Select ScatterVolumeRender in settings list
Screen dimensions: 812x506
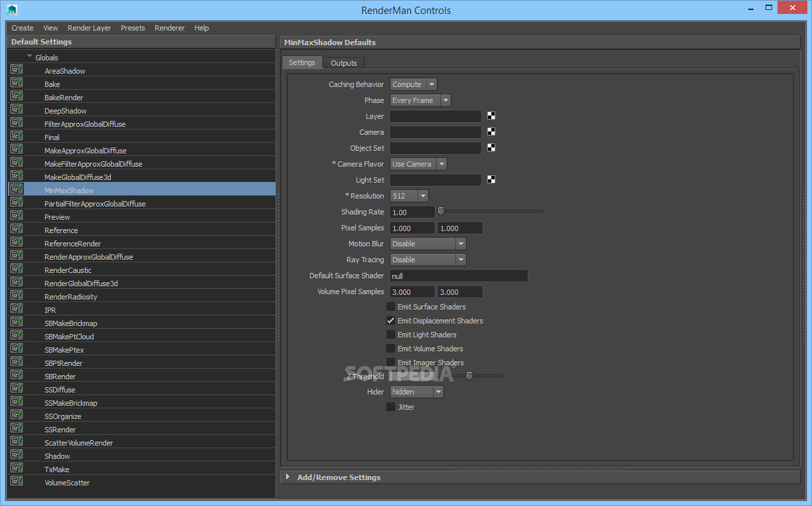pyautogui.click(x=79, y=443)
